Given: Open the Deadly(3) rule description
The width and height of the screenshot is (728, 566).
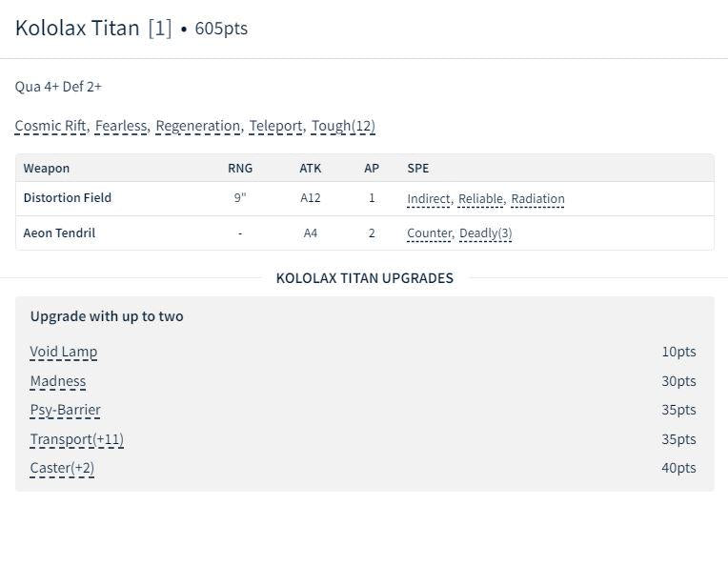Looking at the screenshot, I should (485, 233).
